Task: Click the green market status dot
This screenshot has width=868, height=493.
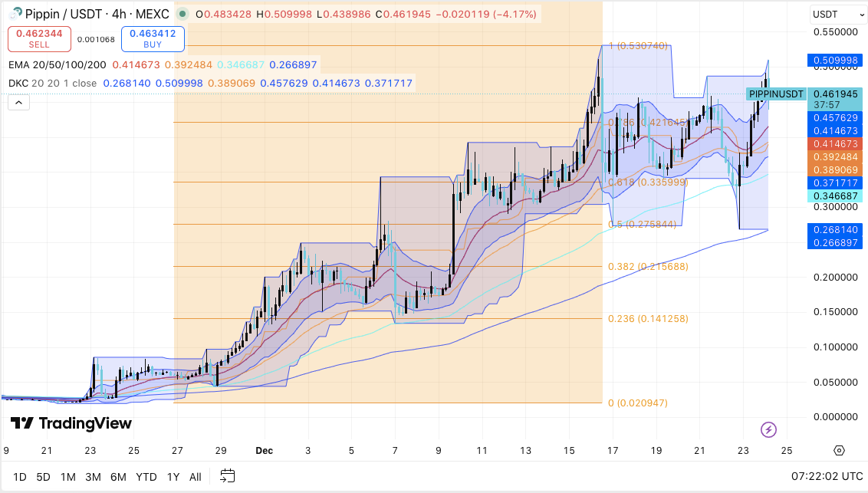Action: tap(181, 13)
